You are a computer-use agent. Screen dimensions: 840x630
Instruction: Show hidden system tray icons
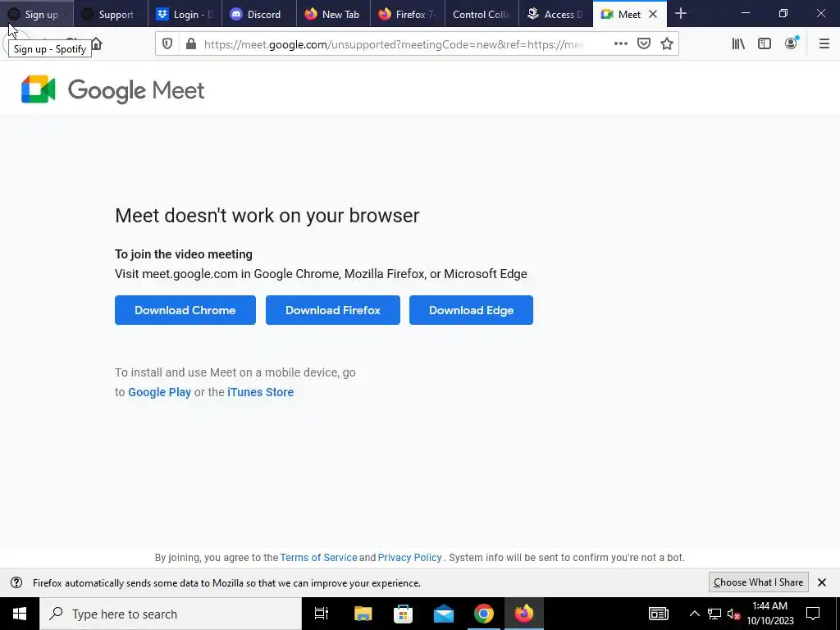click(x=694, y=614)
